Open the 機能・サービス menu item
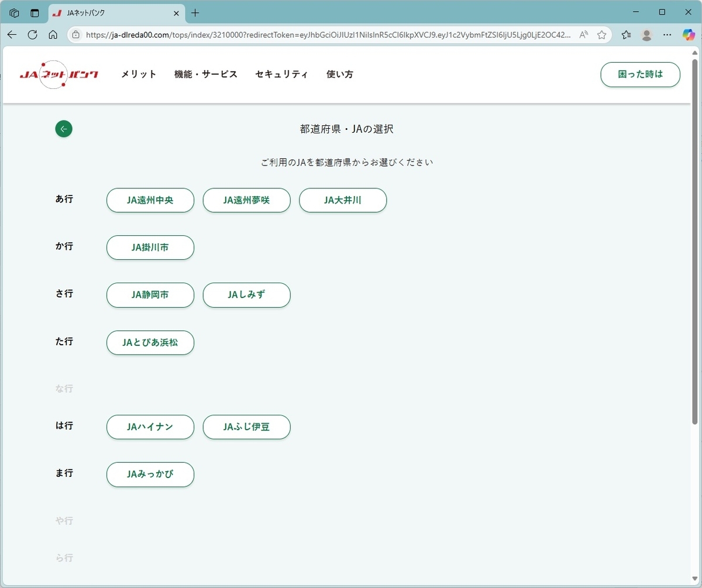The height and width of the screenshot is (588, 702). click(206, 74)
